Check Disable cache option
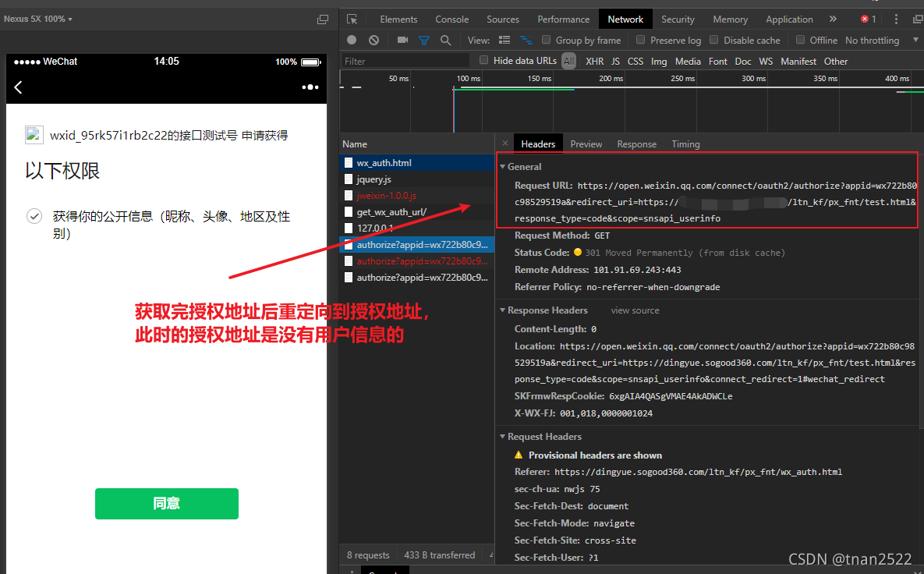Screen dimensions: 924x574 point(713,40)
